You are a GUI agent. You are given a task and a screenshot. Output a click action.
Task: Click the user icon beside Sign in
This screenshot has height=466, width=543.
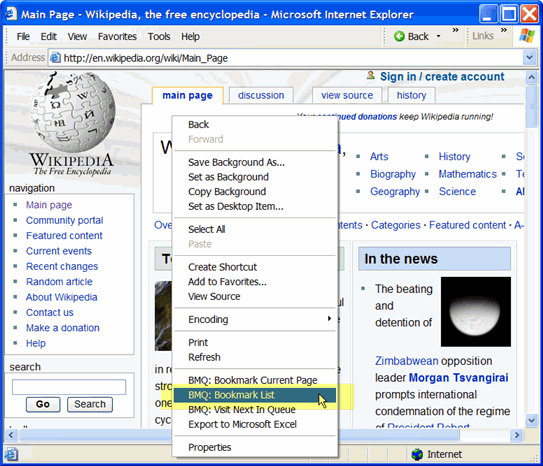click(x=371, y=75)
